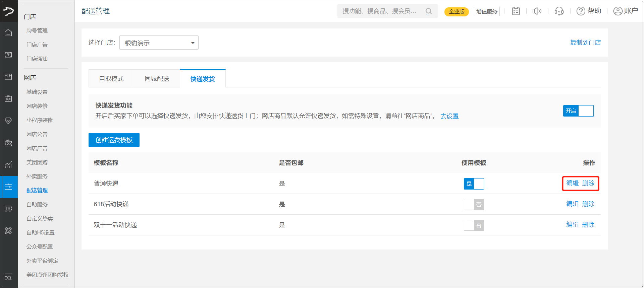This screenshot has width=644, height=288.
Task: Open the tools cross icon in the left rail
Action: [8, 230]
